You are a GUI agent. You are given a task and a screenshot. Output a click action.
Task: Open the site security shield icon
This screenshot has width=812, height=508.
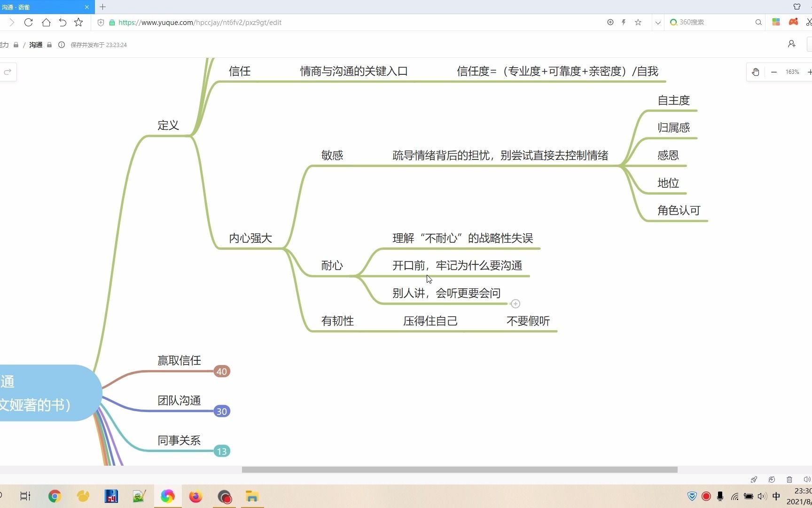pos(101,22)
